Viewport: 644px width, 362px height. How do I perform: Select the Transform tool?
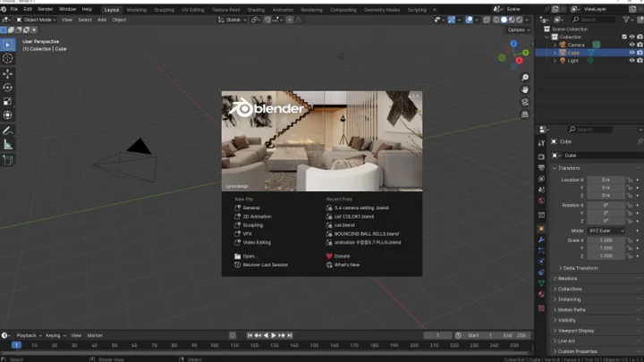pyautogui.click(x=7, y=115)
